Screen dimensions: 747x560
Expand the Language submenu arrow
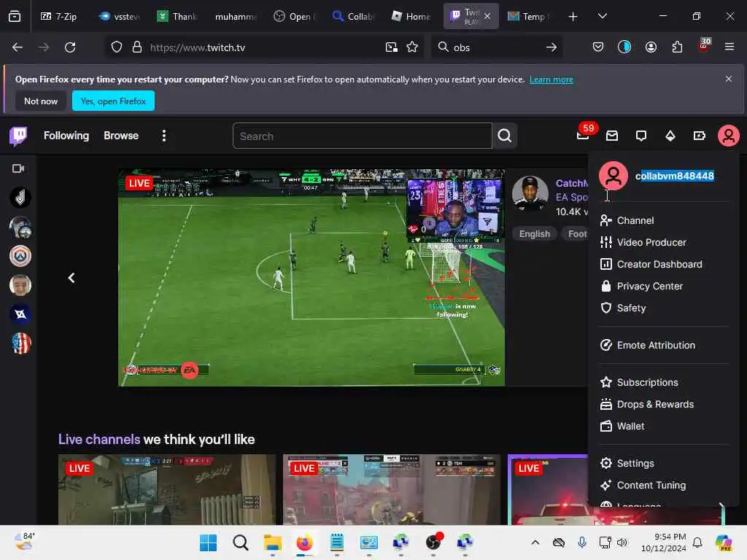(x=721, y=505)
